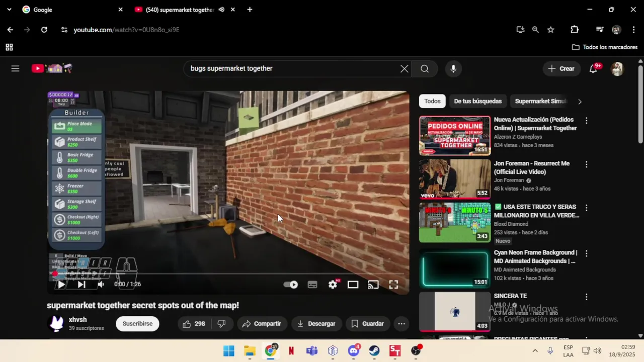Image resolution: width=644 pixels, height=362 pixels.
Task: Open Nueva Actualización Pedidos Online thumbnail
Action: [x=455, y=136]
